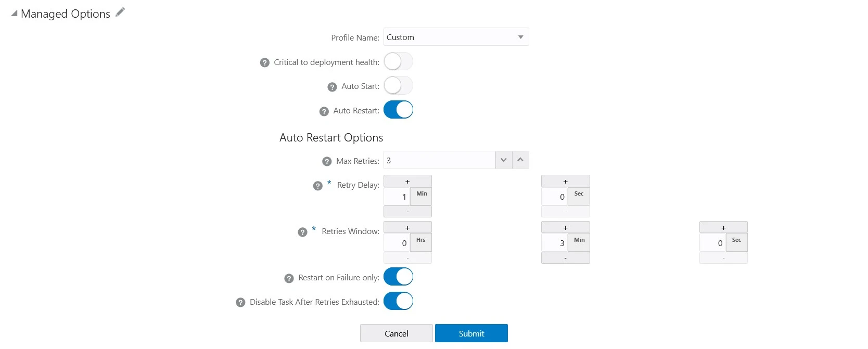Open the Profile Name dropdown
This screenshot has height=349, width=868.
[x=456, y=37]
